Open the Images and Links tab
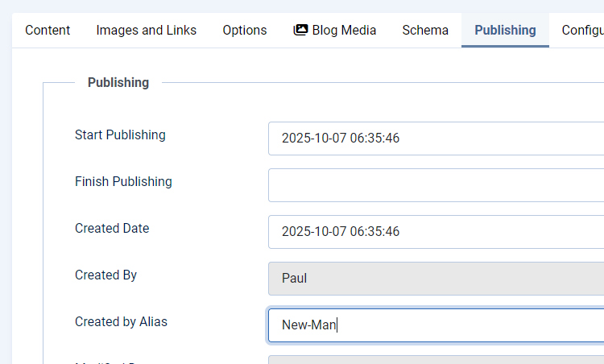The width and height of the screenshot is (604, 364). click(146, 31)
